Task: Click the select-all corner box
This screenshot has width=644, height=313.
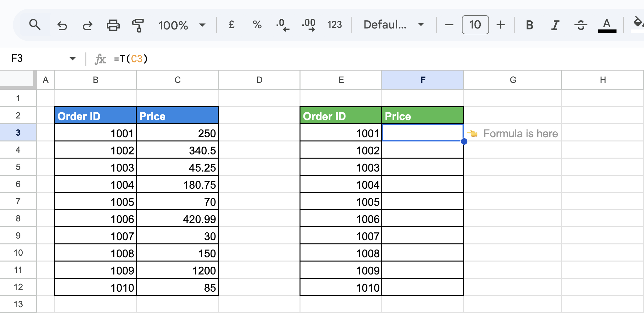Action: (17, 79)
